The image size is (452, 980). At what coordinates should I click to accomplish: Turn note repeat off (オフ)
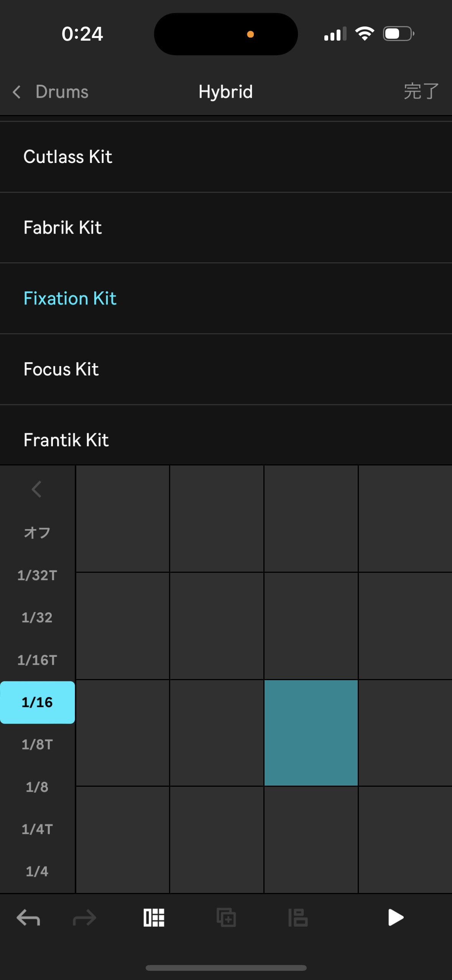tap(37, 532)
